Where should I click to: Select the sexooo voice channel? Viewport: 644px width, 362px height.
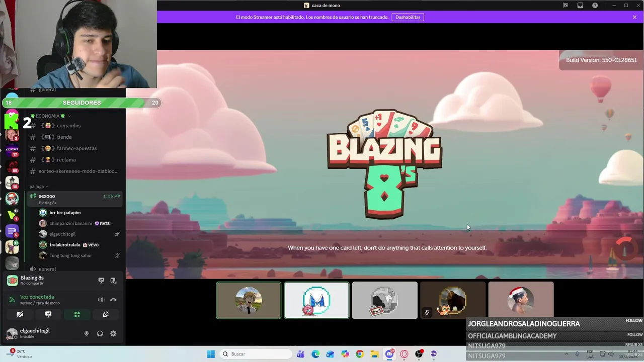74,199
